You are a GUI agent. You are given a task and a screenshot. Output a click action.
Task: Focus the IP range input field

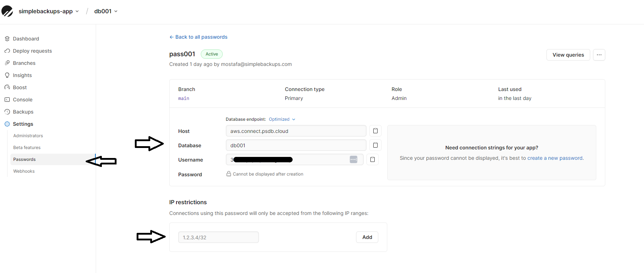(x=218, y=237)
